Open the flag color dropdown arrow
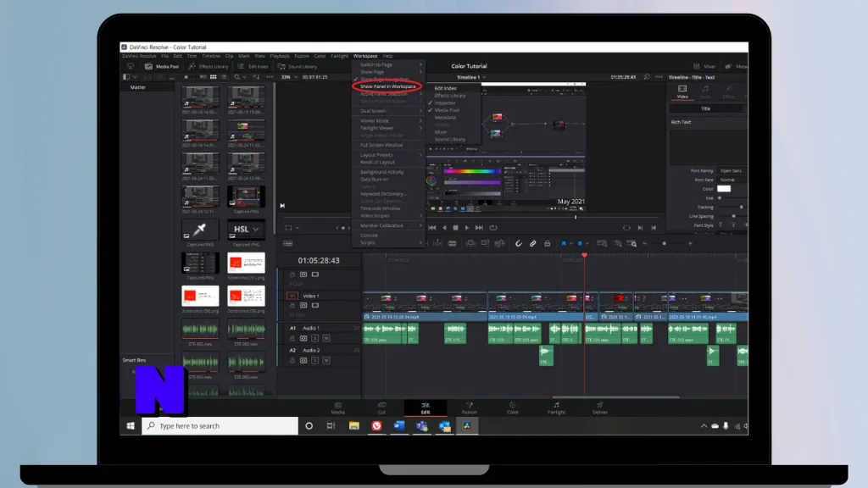868x488 pixels. point(570,243)
